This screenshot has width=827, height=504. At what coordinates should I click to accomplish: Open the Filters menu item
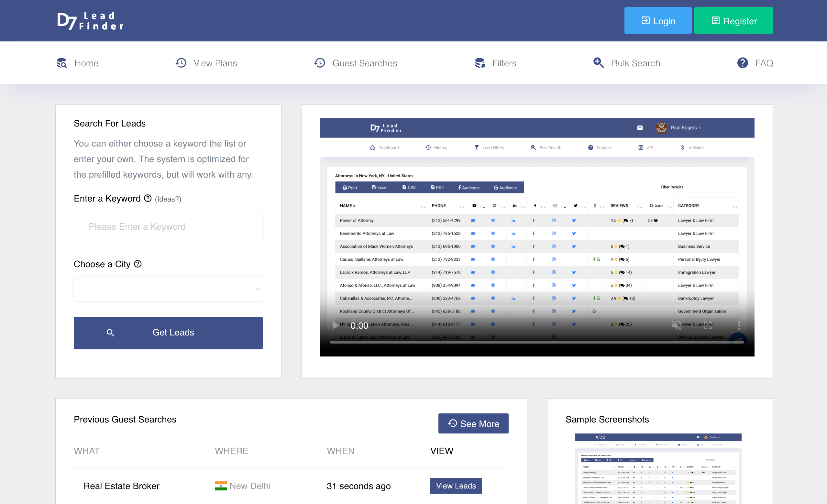[495, 63]
